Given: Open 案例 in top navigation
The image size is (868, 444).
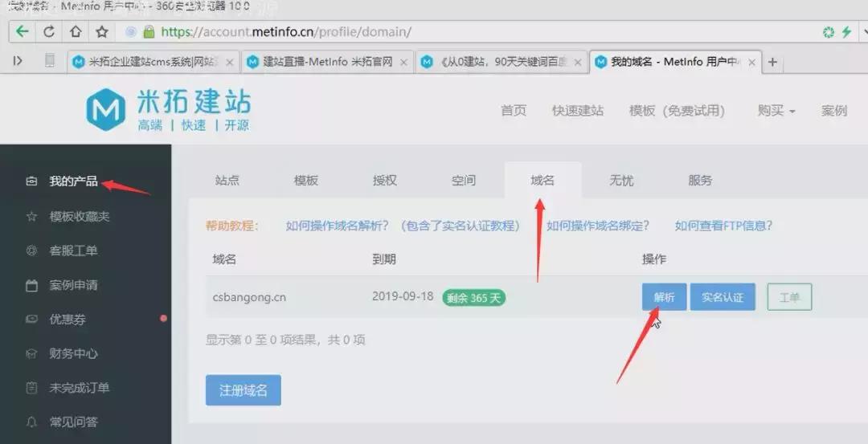Looking at the screenshot, I should point(833,111).
